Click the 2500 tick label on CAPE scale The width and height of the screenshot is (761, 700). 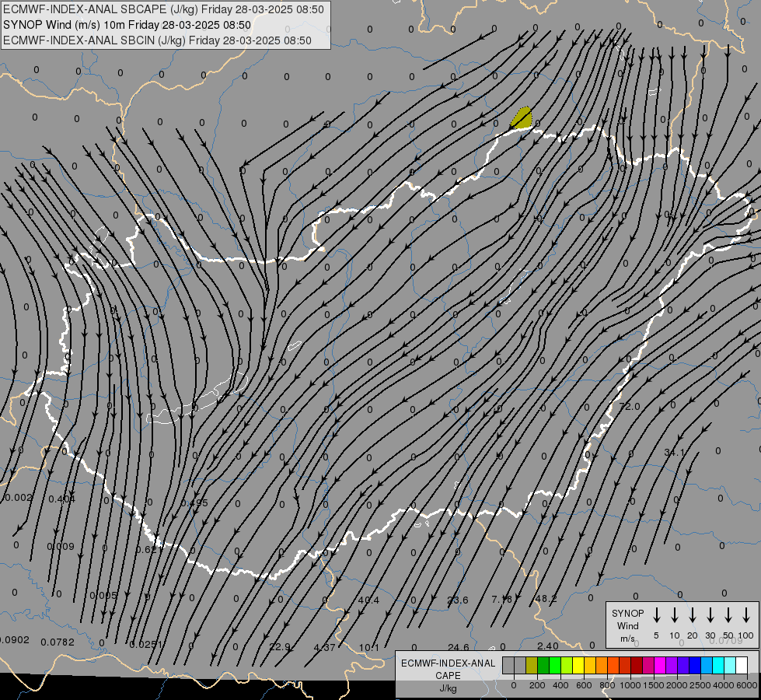(x=700, y=685)
